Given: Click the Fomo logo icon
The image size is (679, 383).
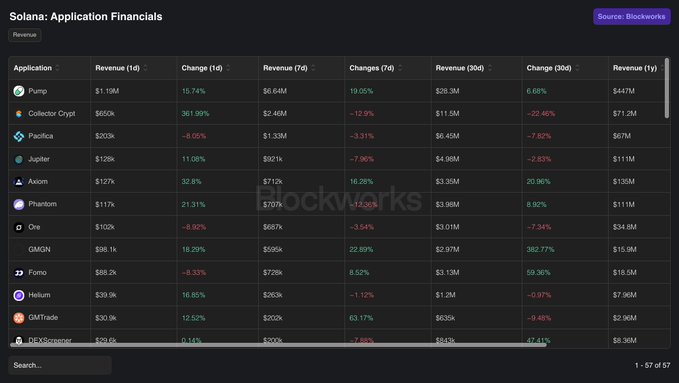Looking at the screenshot, I should pyautogui.click(x=19, y=273).
